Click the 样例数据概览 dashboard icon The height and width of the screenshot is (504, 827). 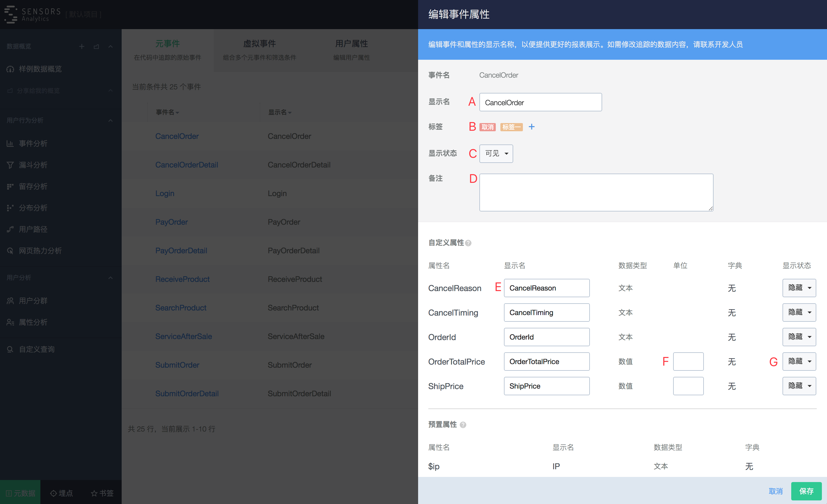tap(10, 69)
